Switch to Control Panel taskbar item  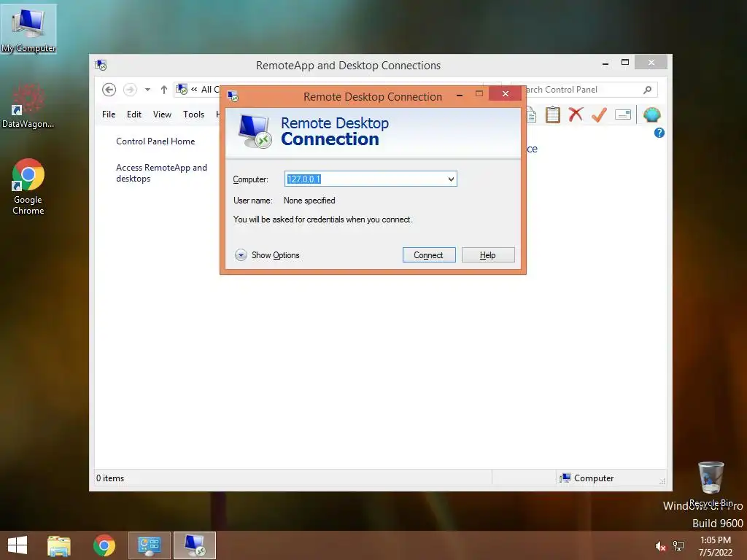coord(150,545)
